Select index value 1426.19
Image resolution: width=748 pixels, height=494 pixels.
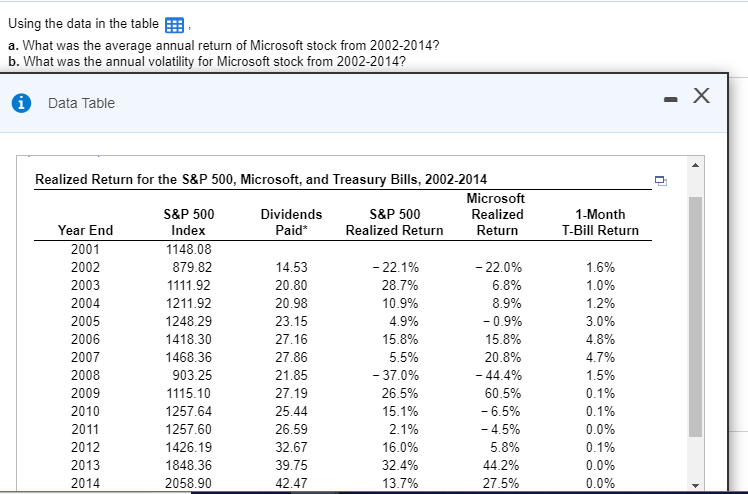tap(188, 447)
